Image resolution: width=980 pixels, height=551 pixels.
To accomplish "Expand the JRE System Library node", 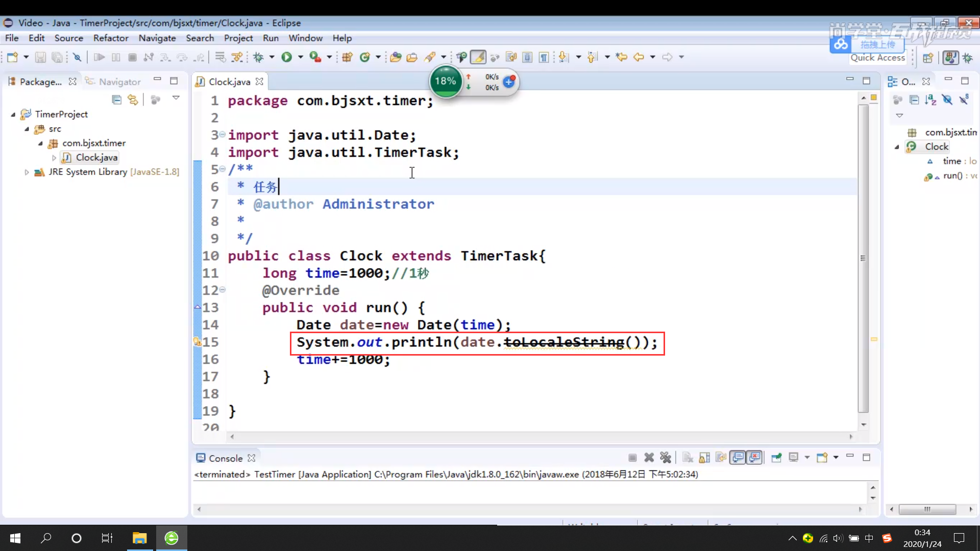I will pos(27,172).
